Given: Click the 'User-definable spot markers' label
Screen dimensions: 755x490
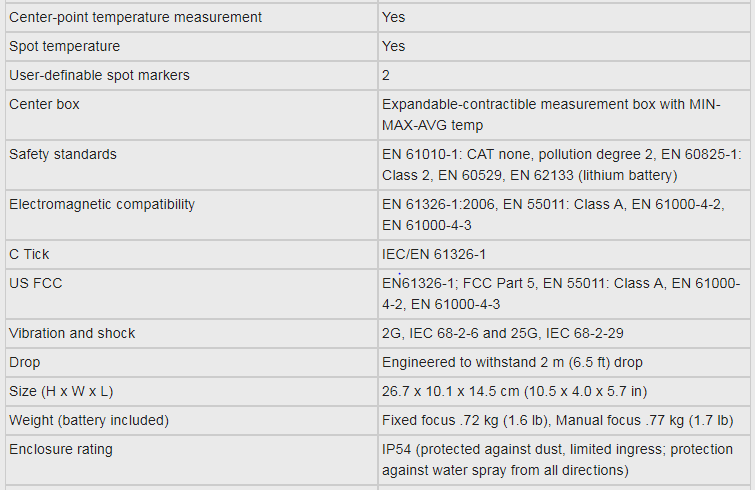Looking at the screenshot, I should (99, 75).
